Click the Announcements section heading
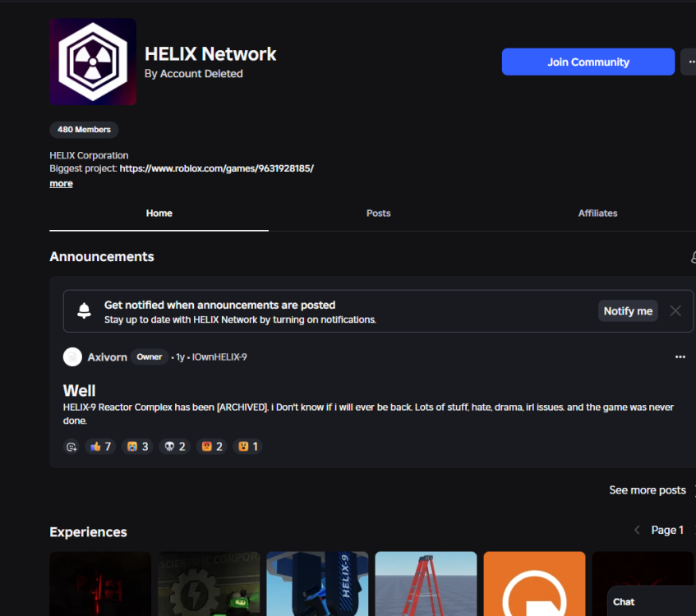This screenshot has height=616, width=696. (x=102, y=256)
